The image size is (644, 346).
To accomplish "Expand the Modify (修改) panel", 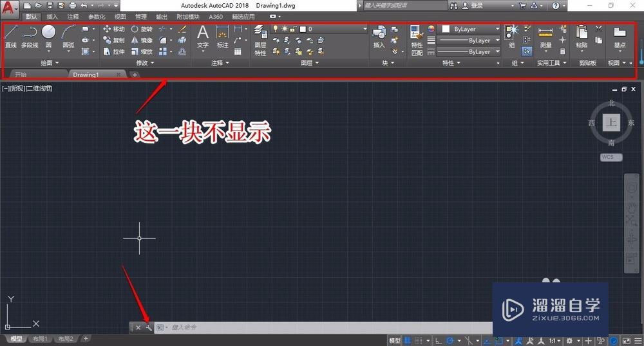I will [x=145, y=63].
